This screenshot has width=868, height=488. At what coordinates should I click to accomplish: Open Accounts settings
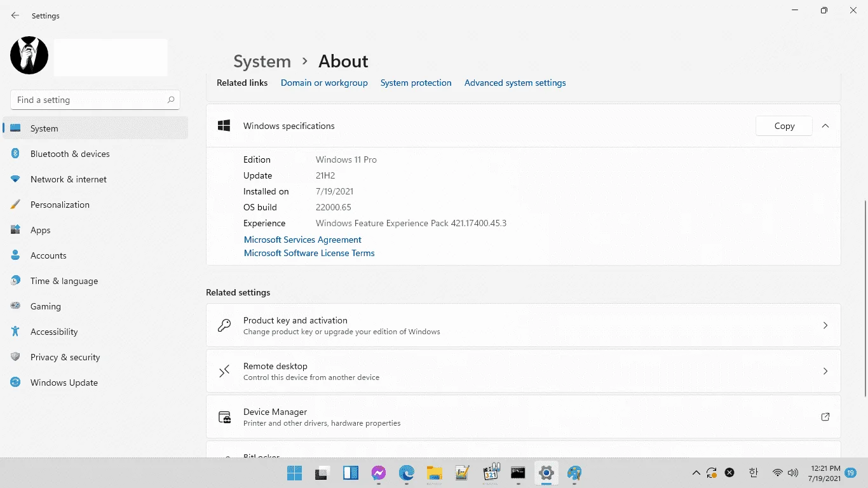pyautogui.click(x=95, y=255)
